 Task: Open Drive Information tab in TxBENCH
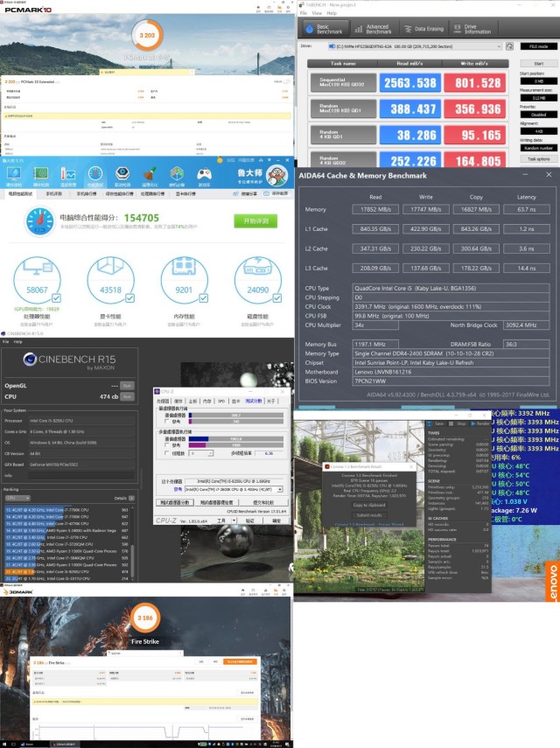pos(472,29)
